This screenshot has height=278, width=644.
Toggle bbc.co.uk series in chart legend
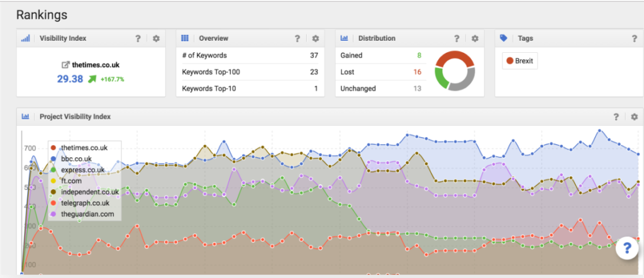tap(75, 158)
